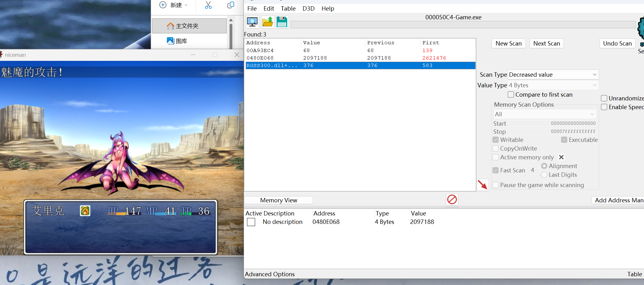This screenshot has width=644, height=285.
Task: Toggle the Executable checkbox
Action: point(564,140)
